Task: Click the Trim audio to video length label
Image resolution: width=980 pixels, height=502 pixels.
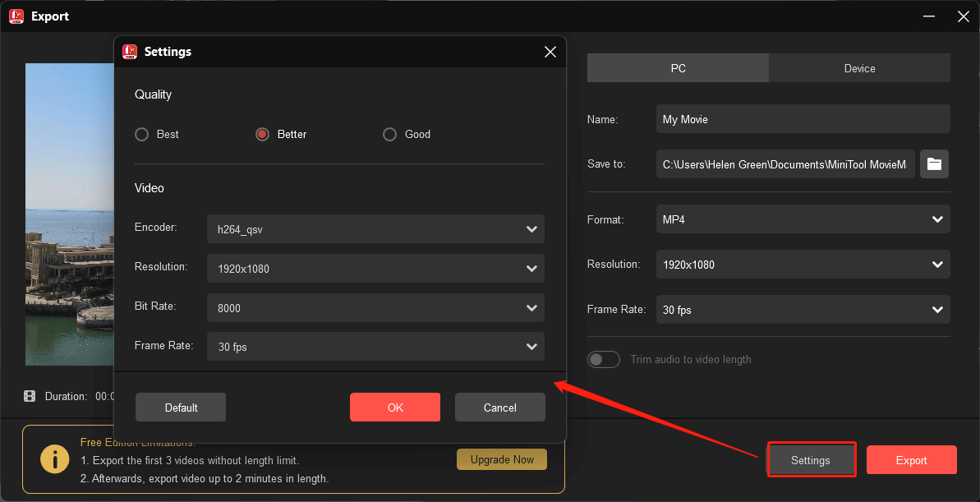Action: [x=691, y=360]
